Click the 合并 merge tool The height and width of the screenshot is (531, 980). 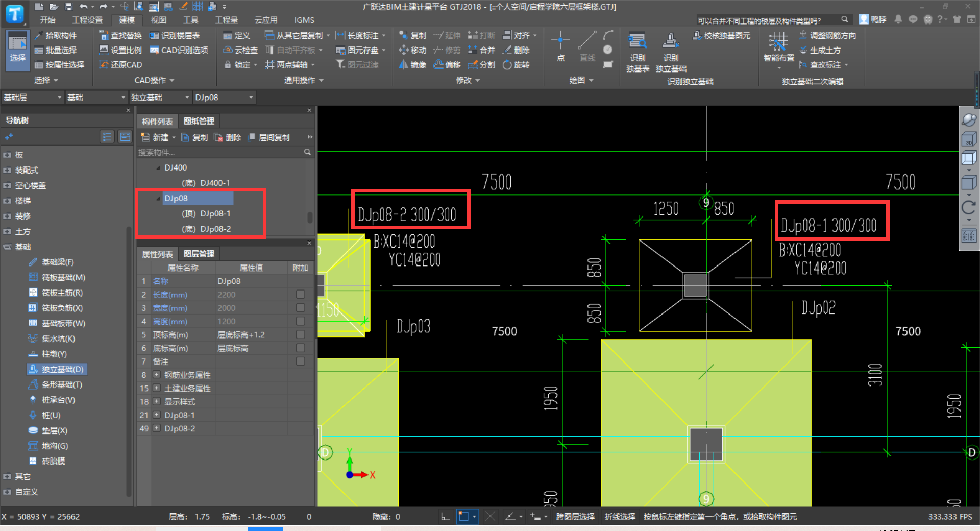point(482,50)
